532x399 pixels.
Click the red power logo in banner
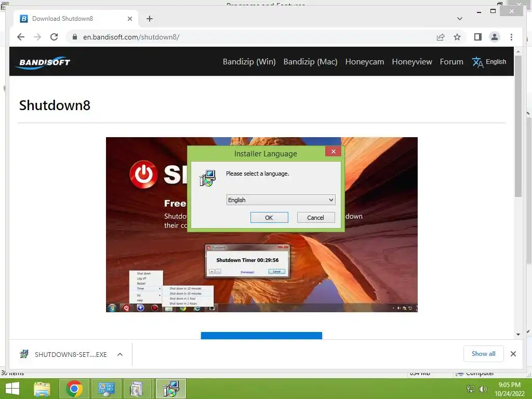pyautogui.click(x=143, y=175)
